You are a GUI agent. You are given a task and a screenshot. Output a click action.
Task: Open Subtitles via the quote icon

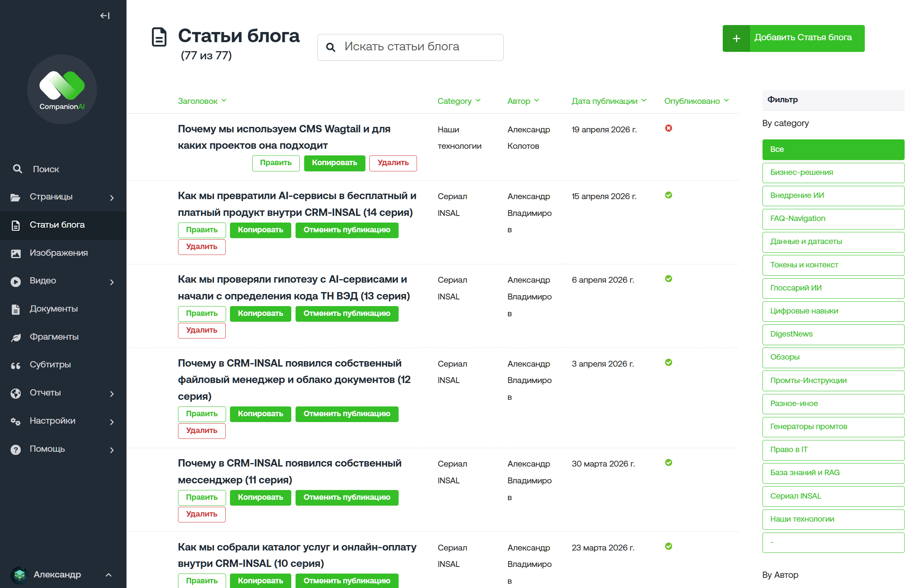16,365
